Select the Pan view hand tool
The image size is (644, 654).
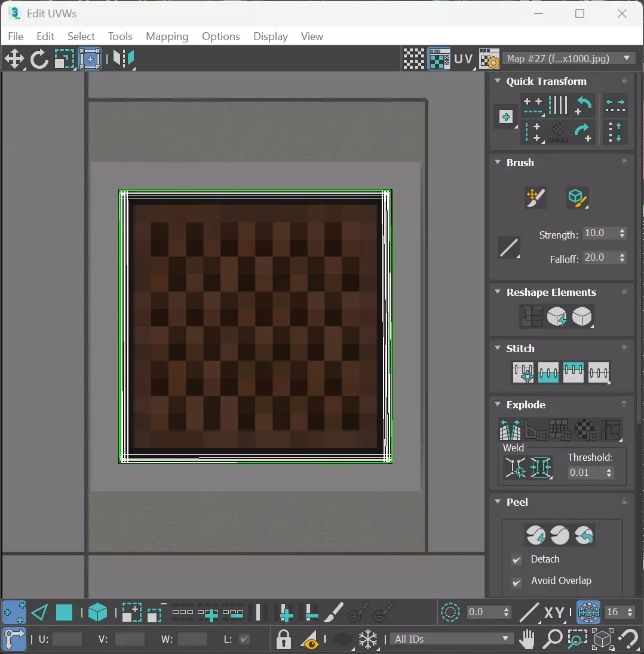528,639
